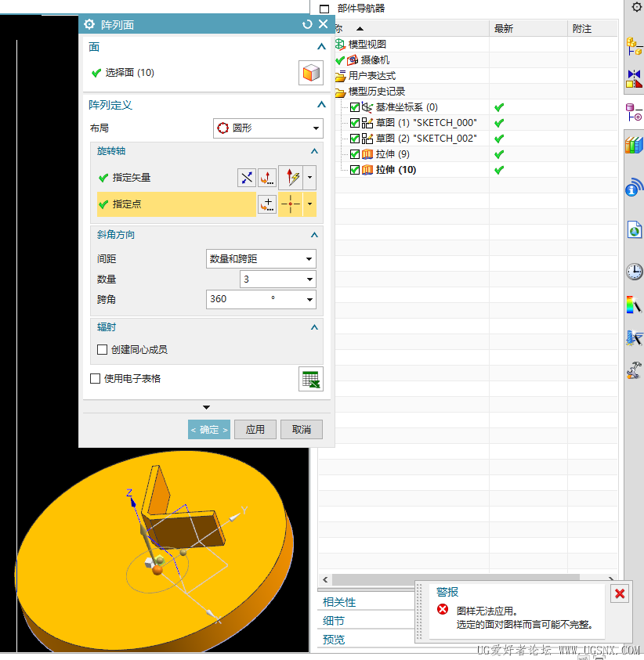Screen dimensions: 644x660
Task: Open the HD3D Tools sidebar icon
Action: point(634,189)
